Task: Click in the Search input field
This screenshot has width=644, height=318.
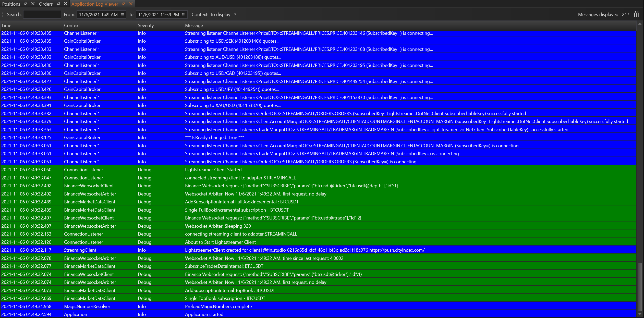Action: click(x=42, y=15)
